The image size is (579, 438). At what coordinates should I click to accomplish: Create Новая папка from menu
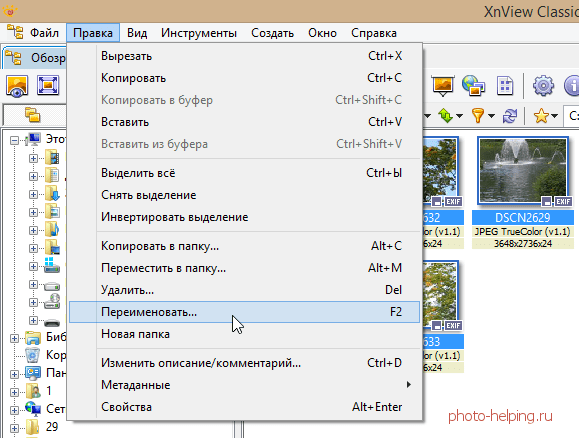(244, 334)
